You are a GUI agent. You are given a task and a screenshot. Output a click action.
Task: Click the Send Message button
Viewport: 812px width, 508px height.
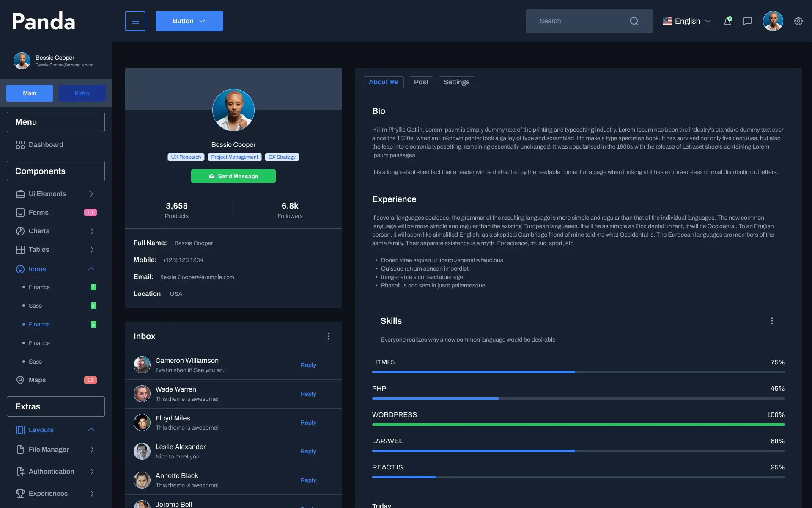click(x=233, y=176)
